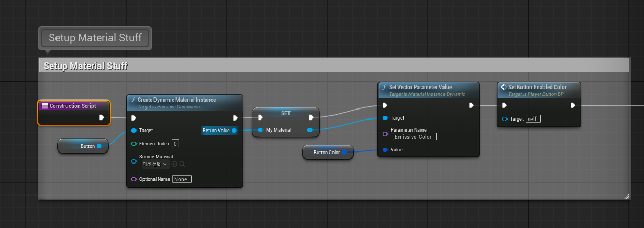Click the My Material input pin
Screen dimensions: 644x228
(260, 130)
